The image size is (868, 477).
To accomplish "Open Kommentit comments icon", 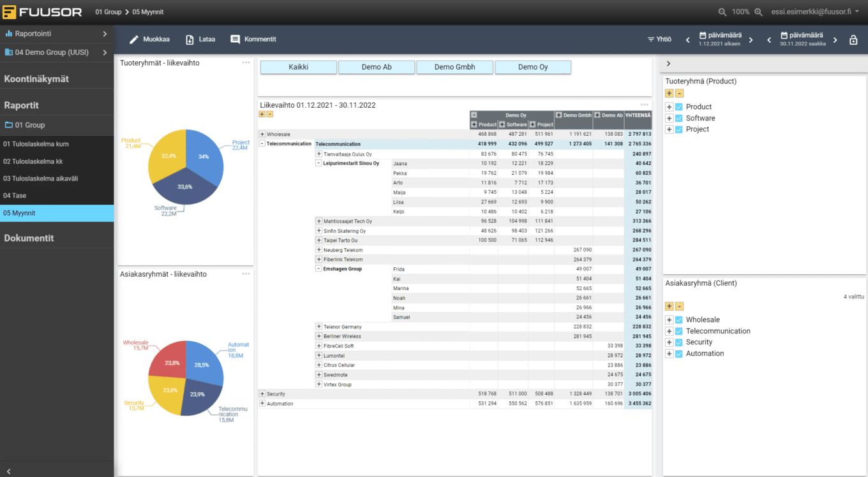I will 236,40.
